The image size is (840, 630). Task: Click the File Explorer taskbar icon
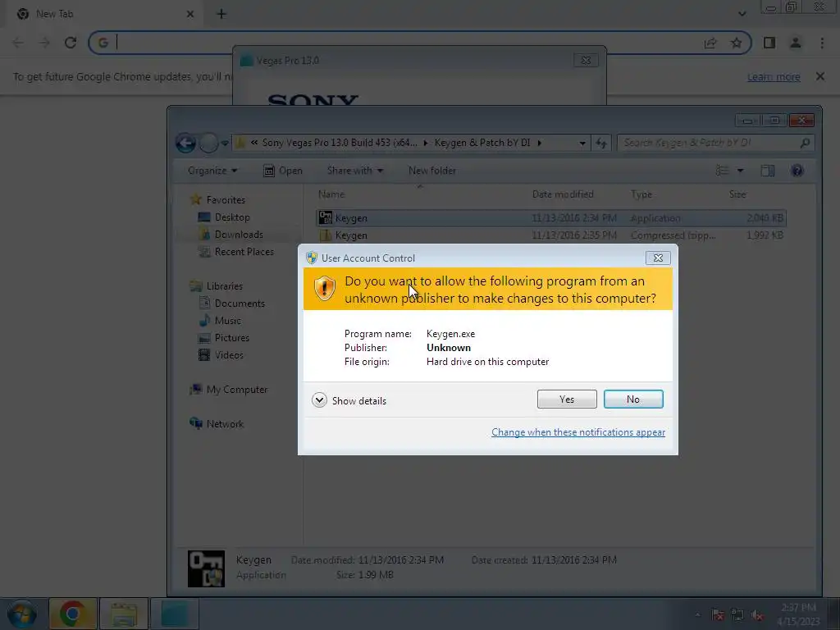pos(124,614)
